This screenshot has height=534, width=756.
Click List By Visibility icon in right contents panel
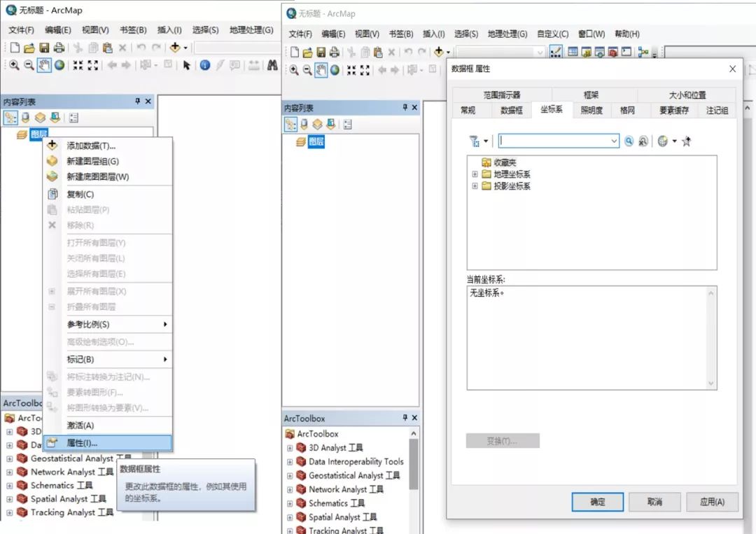317,125
